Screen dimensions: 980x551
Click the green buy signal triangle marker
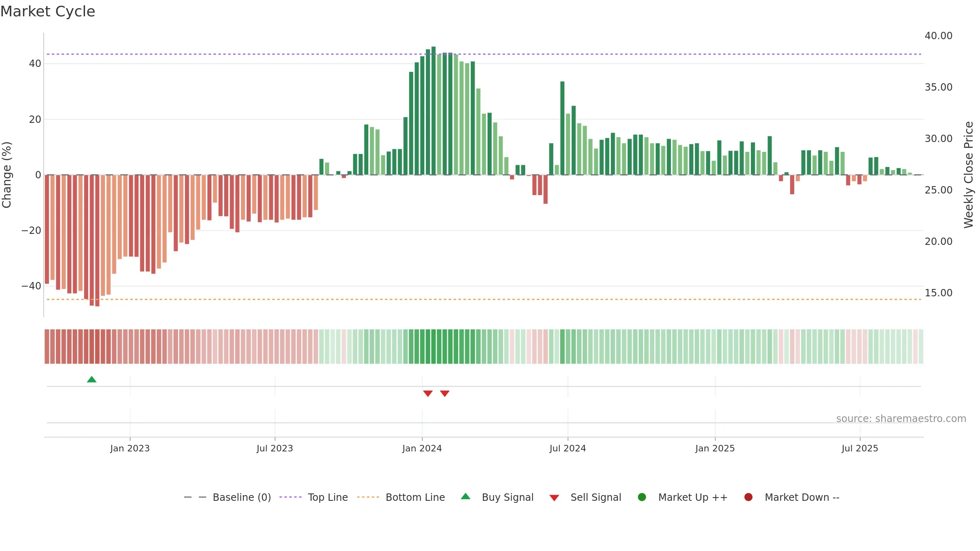click(91, 380)
